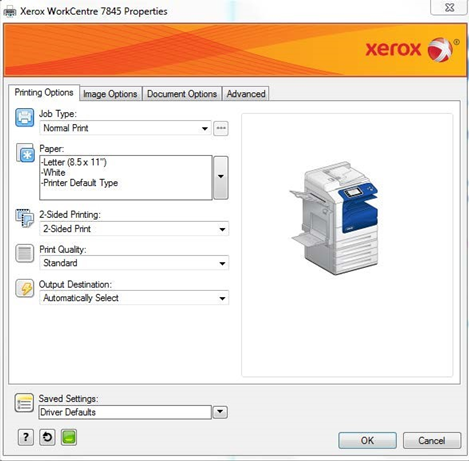Reset settings with circular arrow icon

coord(47,437)
